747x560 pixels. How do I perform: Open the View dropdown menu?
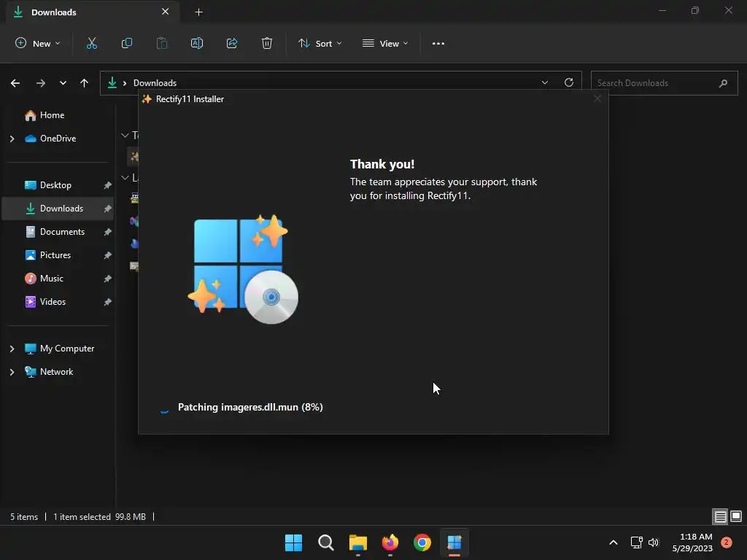click(385, 43)
